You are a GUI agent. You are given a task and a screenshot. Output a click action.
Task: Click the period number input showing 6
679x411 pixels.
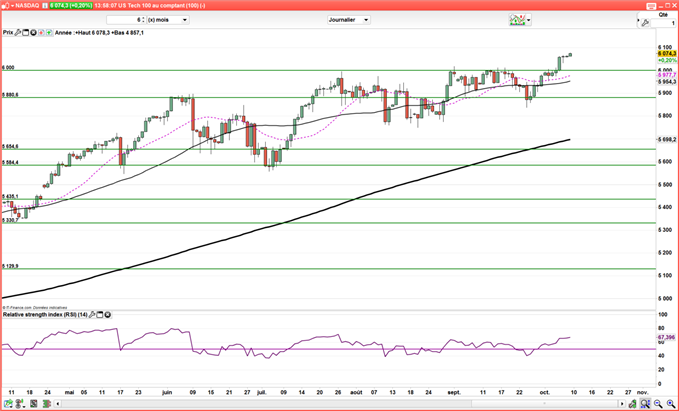tap(125, 20)
